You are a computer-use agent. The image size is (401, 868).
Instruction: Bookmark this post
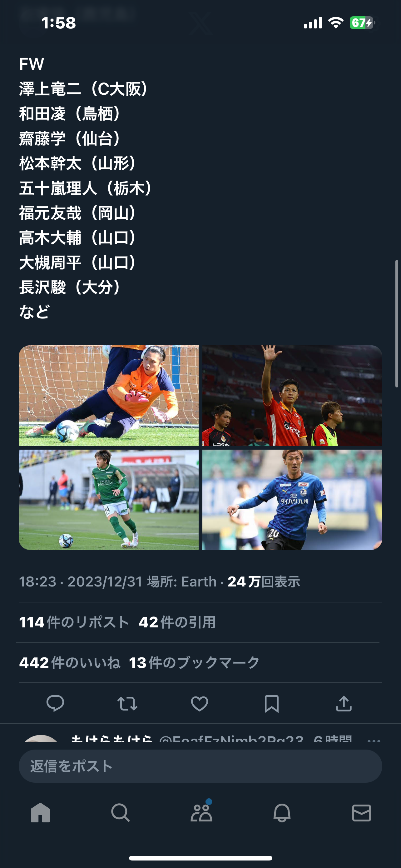[x=271, y=704]
